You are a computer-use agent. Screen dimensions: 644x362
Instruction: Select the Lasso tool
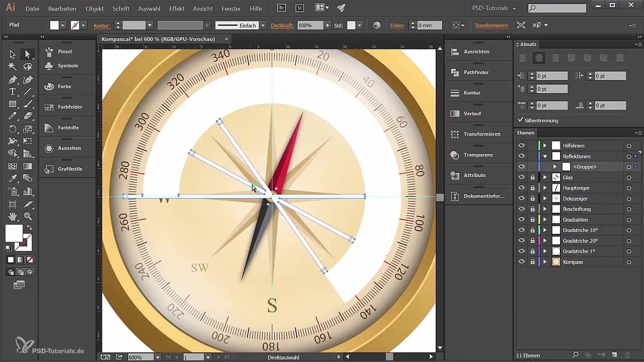28,67
